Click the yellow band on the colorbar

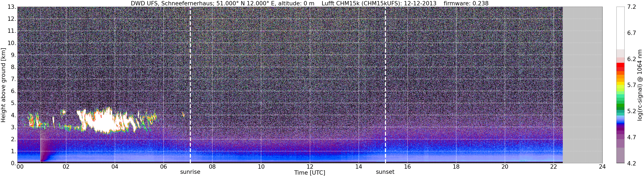click(620, 84)
